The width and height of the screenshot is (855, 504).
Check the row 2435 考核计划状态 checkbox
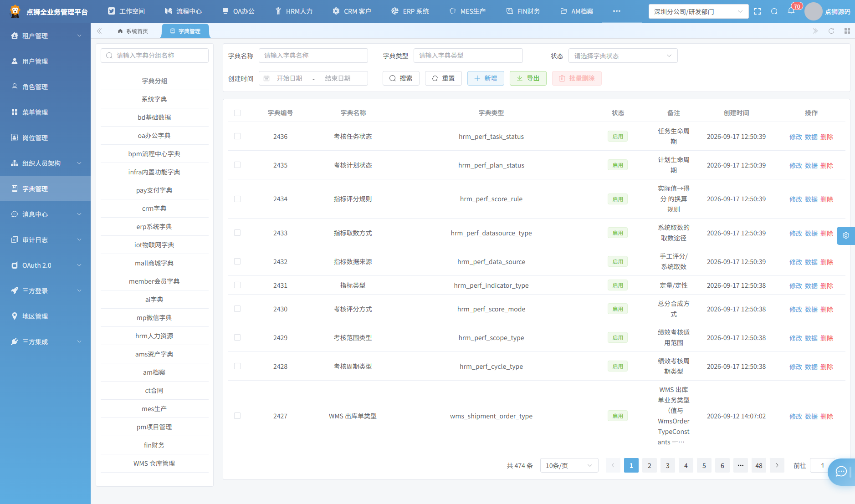pyautogui.click(x=237, y=165)
